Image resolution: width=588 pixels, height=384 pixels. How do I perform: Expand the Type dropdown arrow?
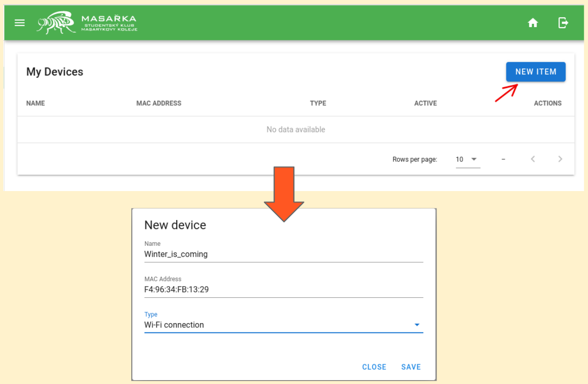[x=417, y=325]
